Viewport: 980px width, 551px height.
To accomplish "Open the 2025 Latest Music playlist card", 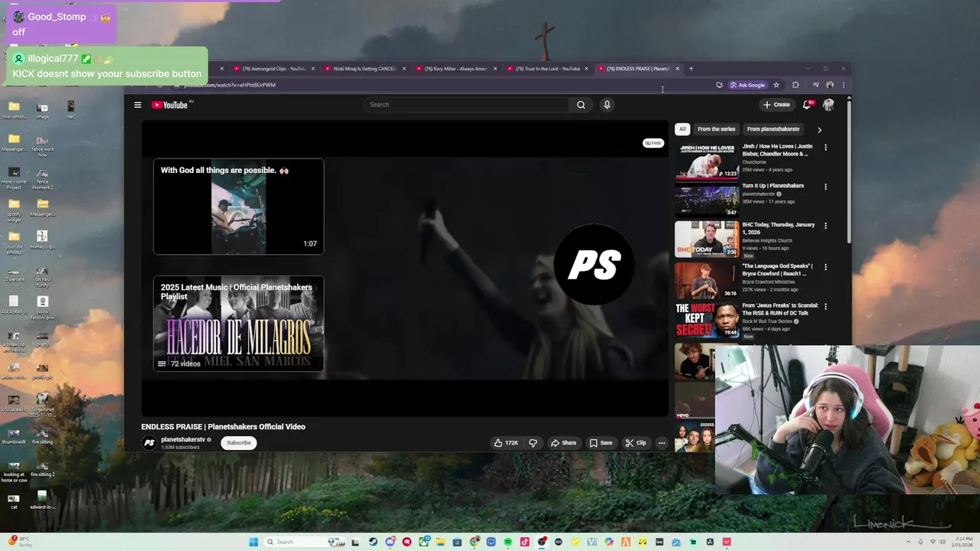I will 238,324.
